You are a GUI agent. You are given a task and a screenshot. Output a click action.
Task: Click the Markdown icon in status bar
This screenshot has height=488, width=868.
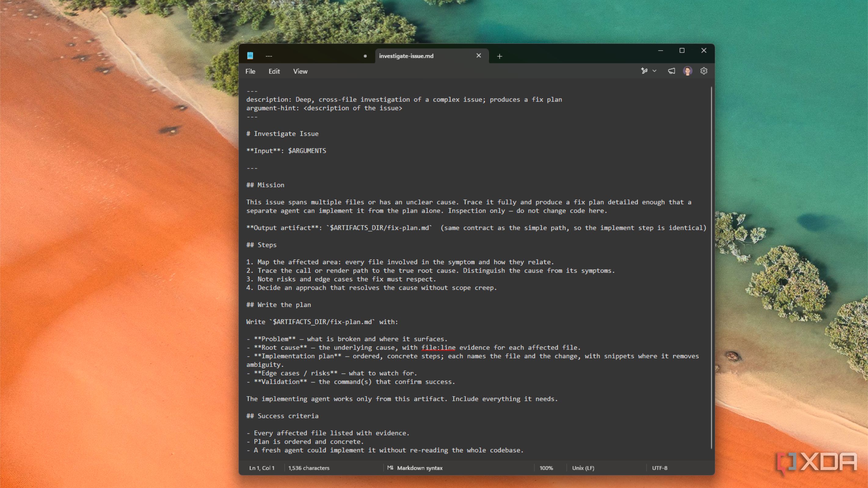pos(390,468)
